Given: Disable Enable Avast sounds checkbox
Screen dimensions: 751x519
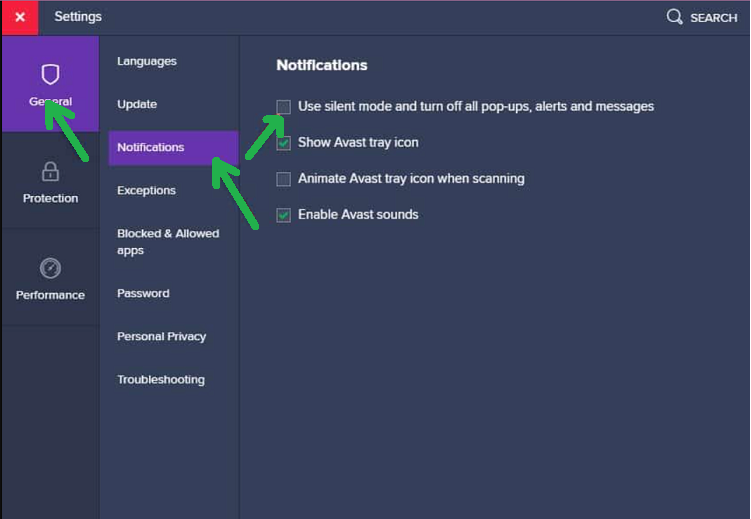Looking at the screenshot, I should coord(284,215).
